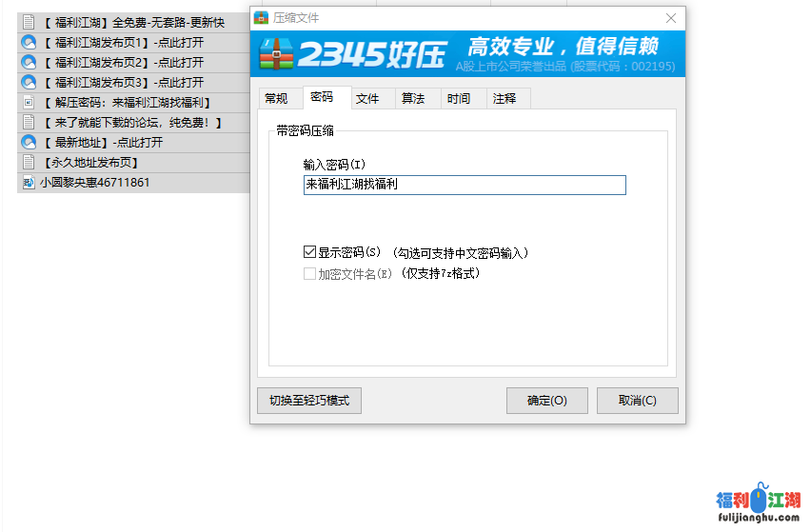
Task: Click the icon of 福利江湖发布页3 shortcut
Action: click(x=29, y=82)
